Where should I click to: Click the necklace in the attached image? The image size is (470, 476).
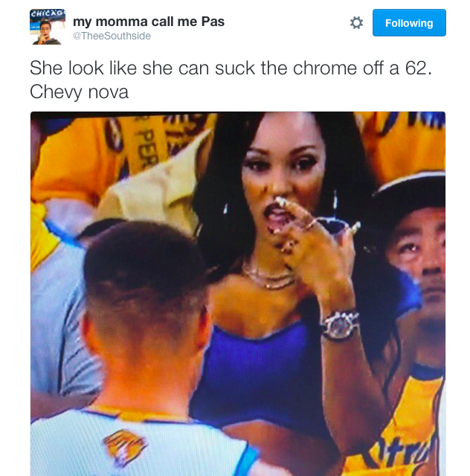pos(268,277)
